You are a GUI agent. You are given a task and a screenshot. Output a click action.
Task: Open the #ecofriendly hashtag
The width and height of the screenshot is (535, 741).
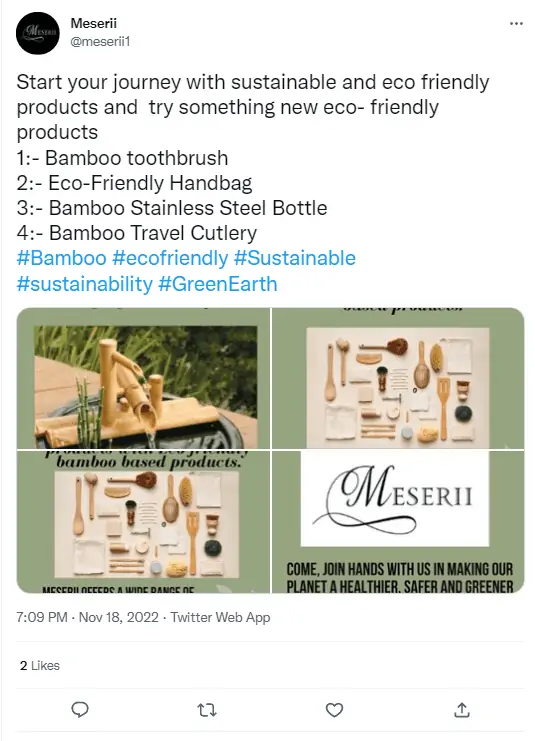tap(170, 258)
